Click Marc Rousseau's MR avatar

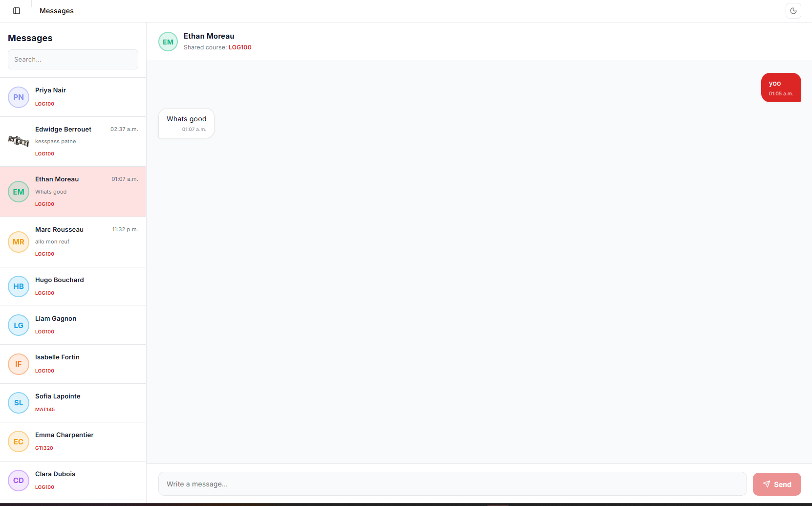pos(19,242)
